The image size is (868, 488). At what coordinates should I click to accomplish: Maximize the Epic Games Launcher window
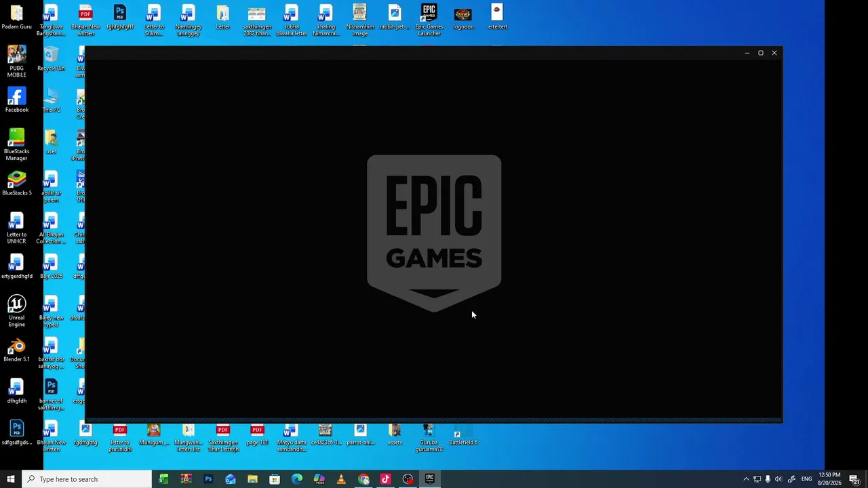[x=761, y=53]
